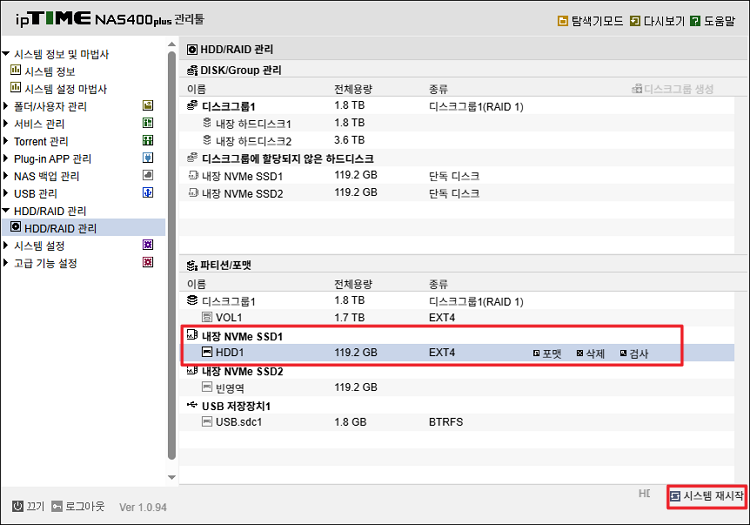Collapse the HDD/RAID 관리 tree section
Image resolution: width=750 pixels, height=525 pixels.
6,211
